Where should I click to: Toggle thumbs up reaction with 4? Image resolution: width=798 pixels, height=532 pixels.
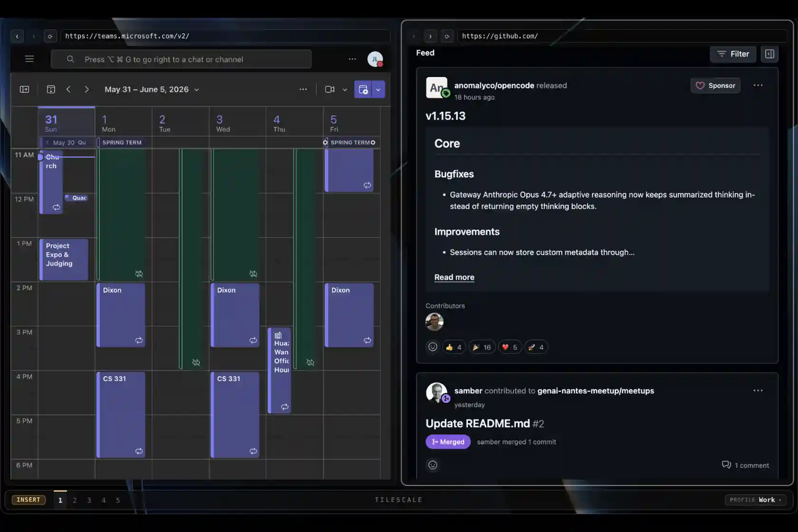pos(454,347)
